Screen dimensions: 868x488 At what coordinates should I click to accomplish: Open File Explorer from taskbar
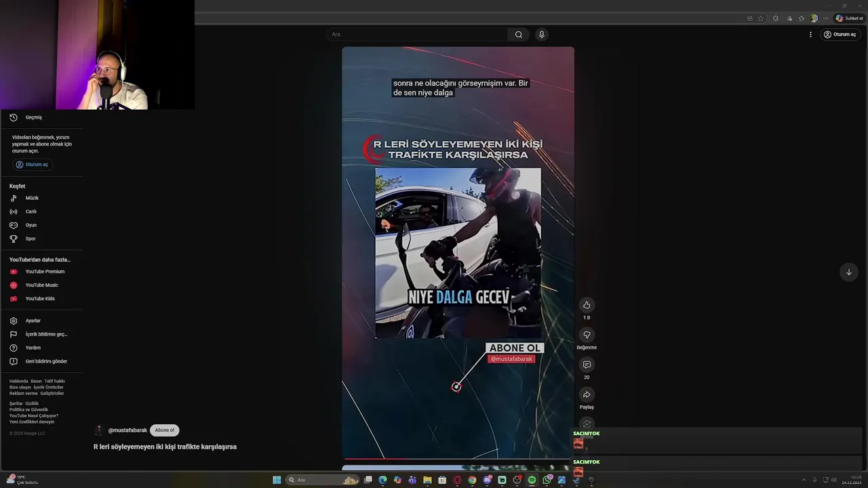click(427, 480)
